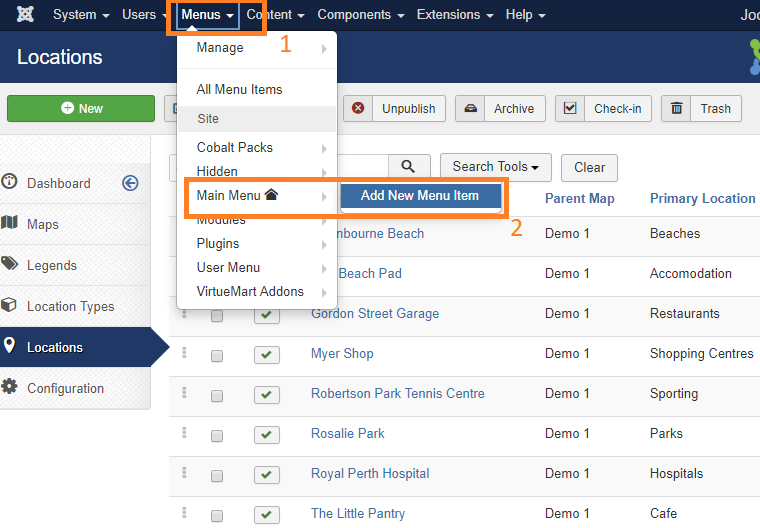
Task: Select checkbox for Myer Shop
Action: point(217,356)
